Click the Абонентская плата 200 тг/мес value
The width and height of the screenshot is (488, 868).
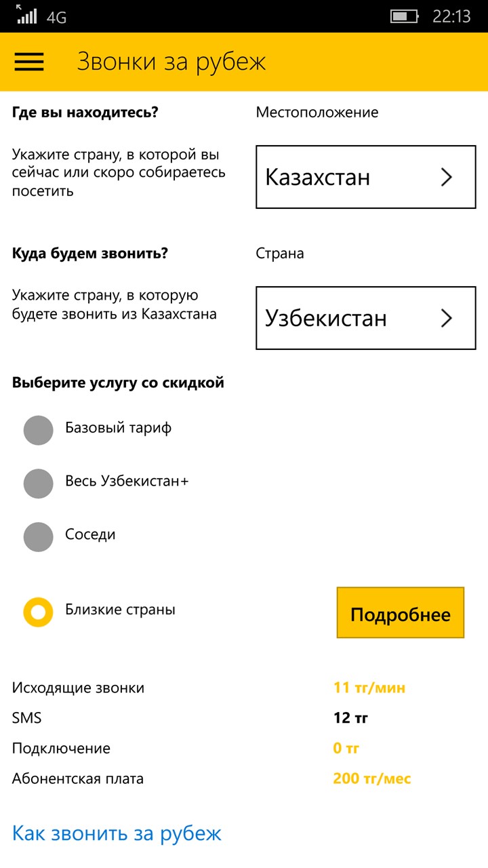point(373,778)
